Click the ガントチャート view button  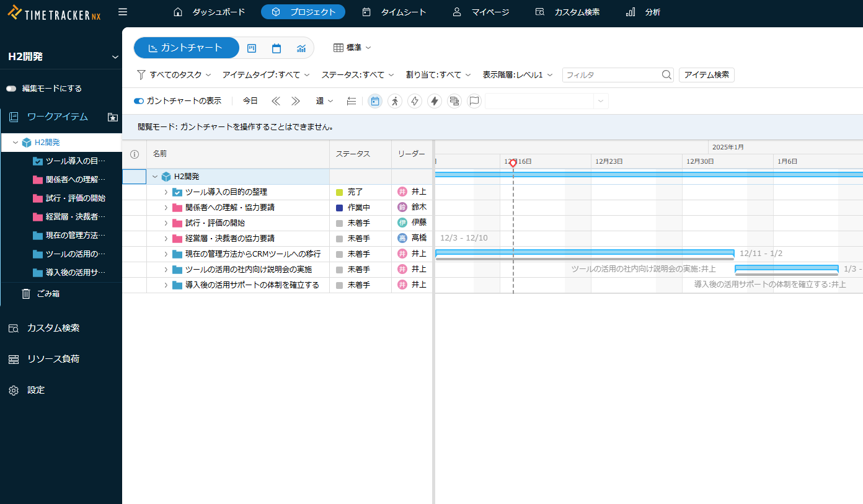pos(187,48)
